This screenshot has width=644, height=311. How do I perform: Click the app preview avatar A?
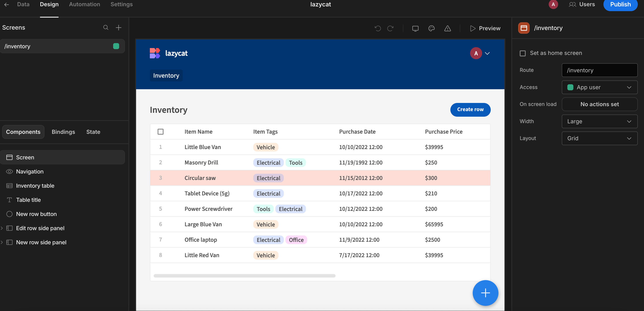[x=476, y=53]
